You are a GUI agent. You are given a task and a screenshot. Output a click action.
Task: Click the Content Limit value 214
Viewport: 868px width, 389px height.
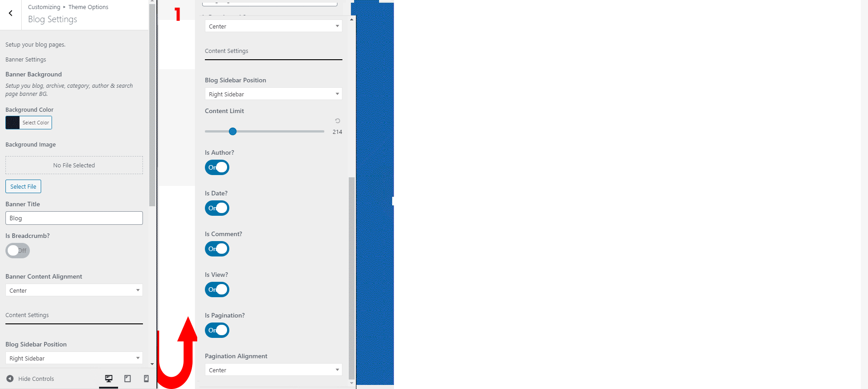click(337, 132)
